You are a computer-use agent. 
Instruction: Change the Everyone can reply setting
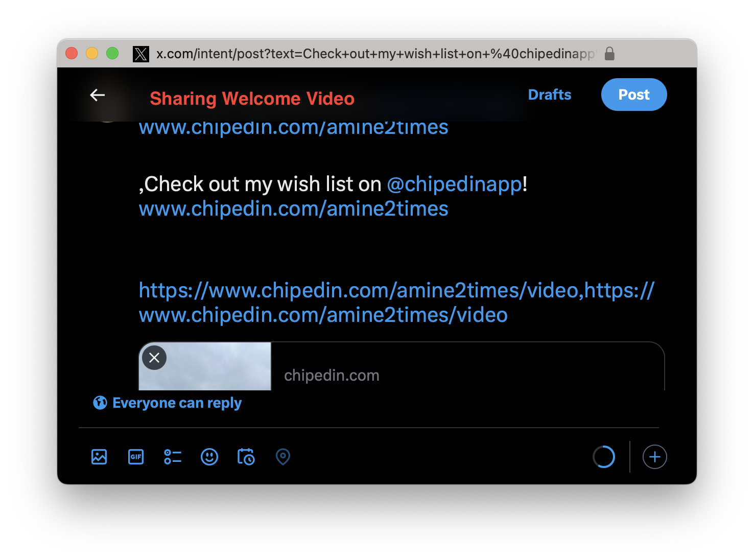(x=167, y=403)
